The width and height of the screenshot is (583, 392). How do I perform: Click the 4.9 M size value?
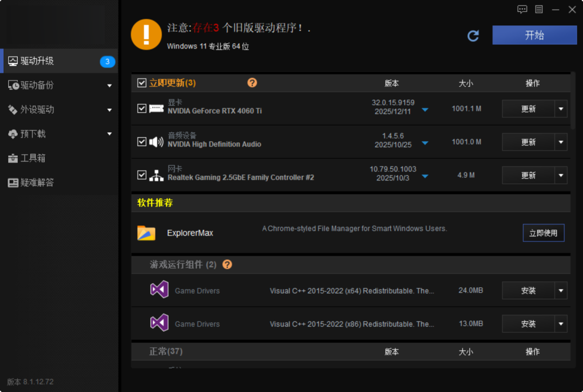coord(466,175)
